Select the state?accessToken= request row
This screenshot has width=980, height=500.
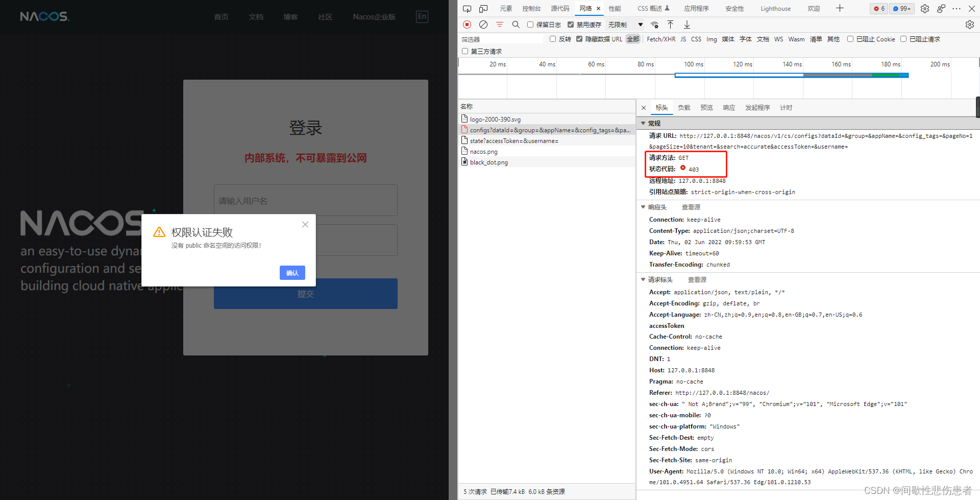pos(547,140)
